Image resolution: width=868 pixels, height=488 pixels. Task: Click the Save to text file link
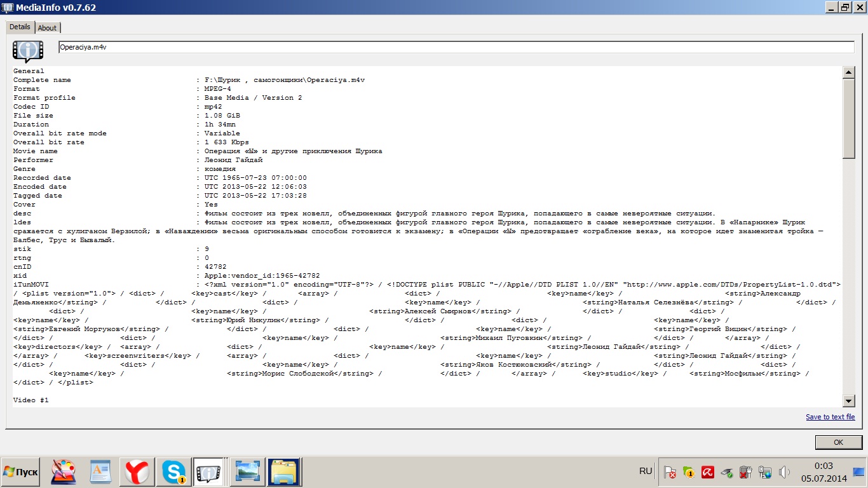[x=831, y=417]
